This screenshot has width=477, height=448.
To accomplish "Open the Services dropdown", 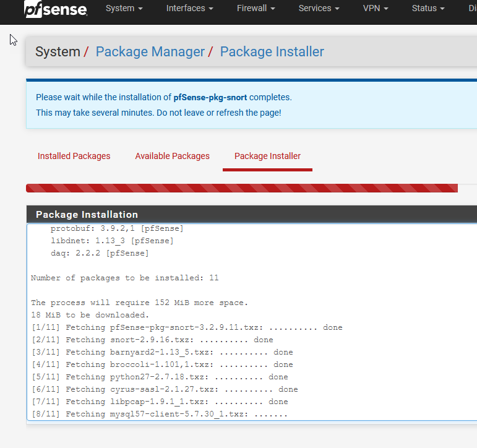I will click(x=319, y=8).
